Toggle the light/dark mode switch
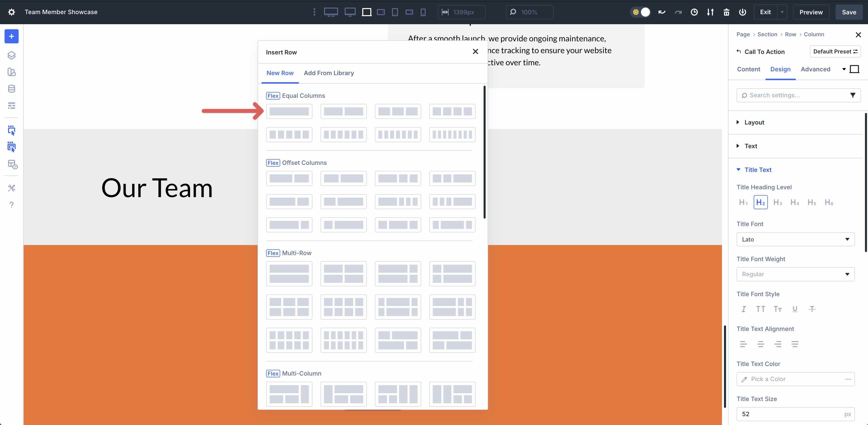 pos(640,12)
